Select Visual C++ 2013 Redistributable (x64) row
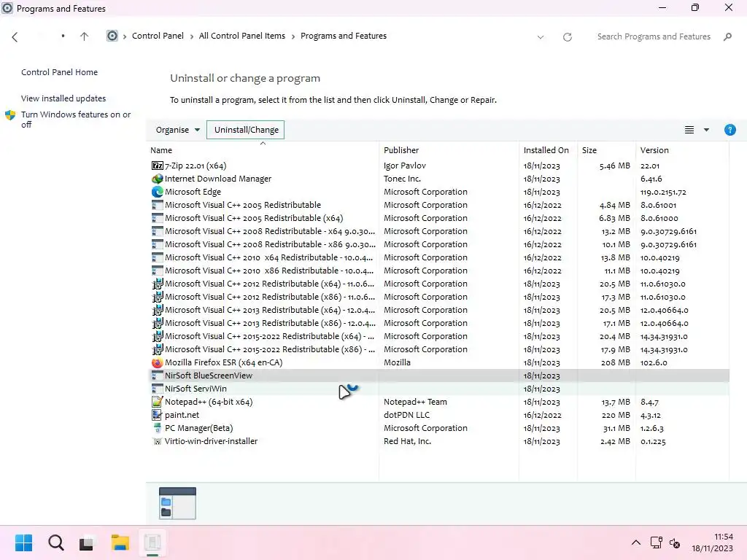This screenshot has width=747, height=560. (438, 310)
